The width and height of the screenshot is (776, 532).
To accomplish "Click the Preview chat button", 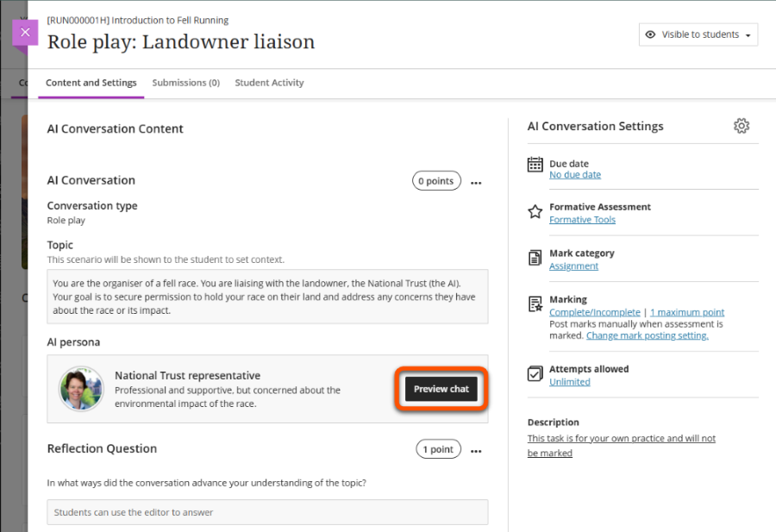I will click(441, 389).
